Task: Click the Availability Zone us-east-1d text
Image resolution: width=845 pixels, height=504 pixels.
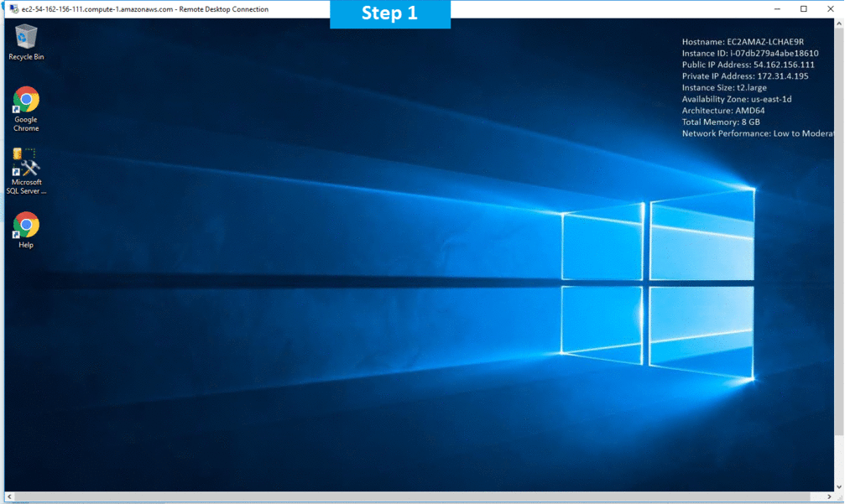Action: pos(737,99)
